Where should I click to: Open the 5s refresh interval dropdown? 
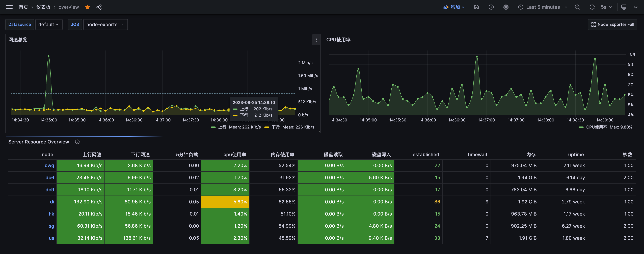click(x=606, y=7)
